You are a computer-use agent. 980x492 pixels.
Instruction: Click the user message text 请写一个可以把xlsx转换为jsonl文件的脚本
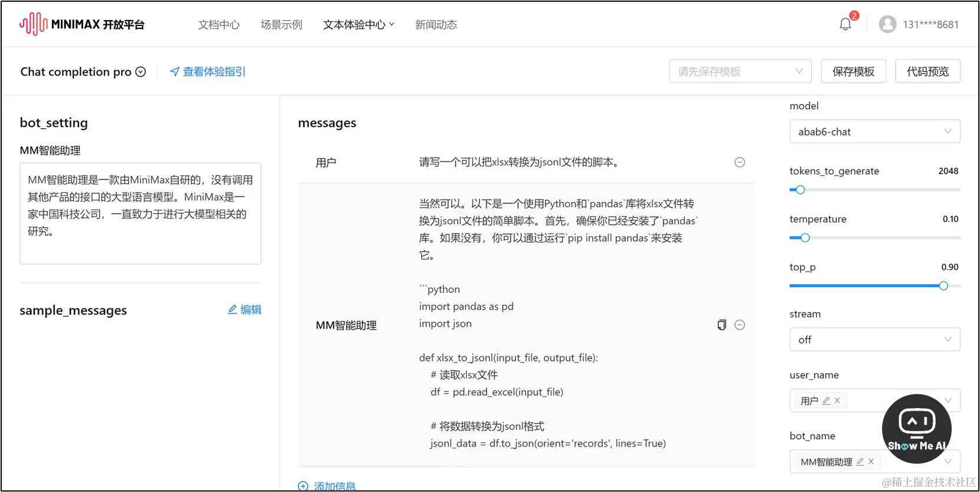click(x=519, y=162)
